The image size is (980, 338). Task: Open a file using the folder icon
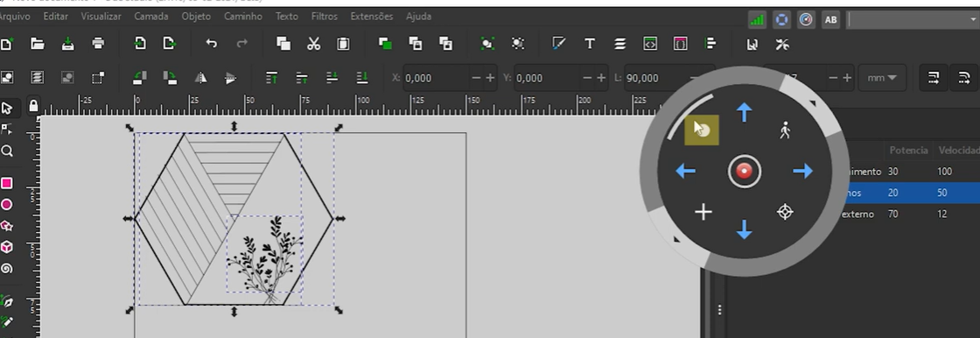click(x=38, y=44)
